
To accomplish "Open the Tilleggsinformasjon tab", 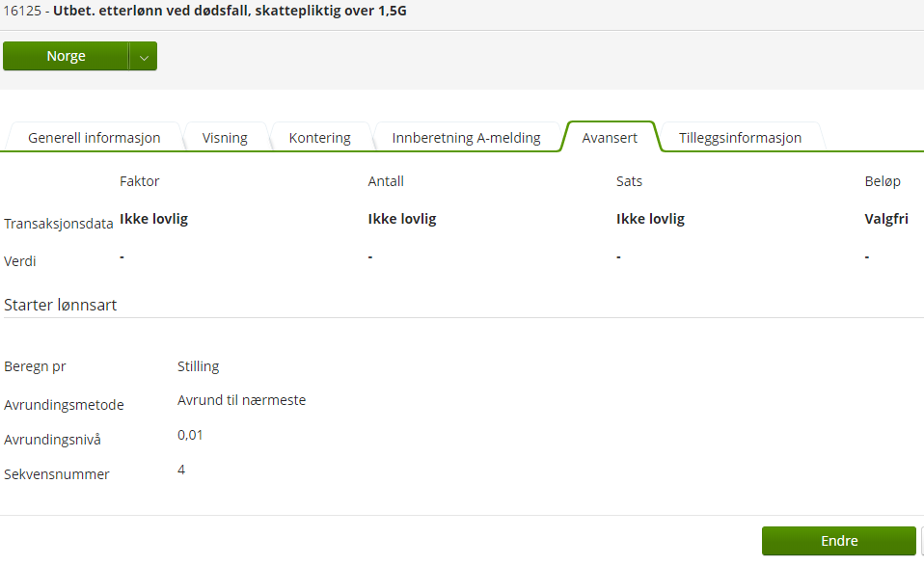I will (739, 138).
